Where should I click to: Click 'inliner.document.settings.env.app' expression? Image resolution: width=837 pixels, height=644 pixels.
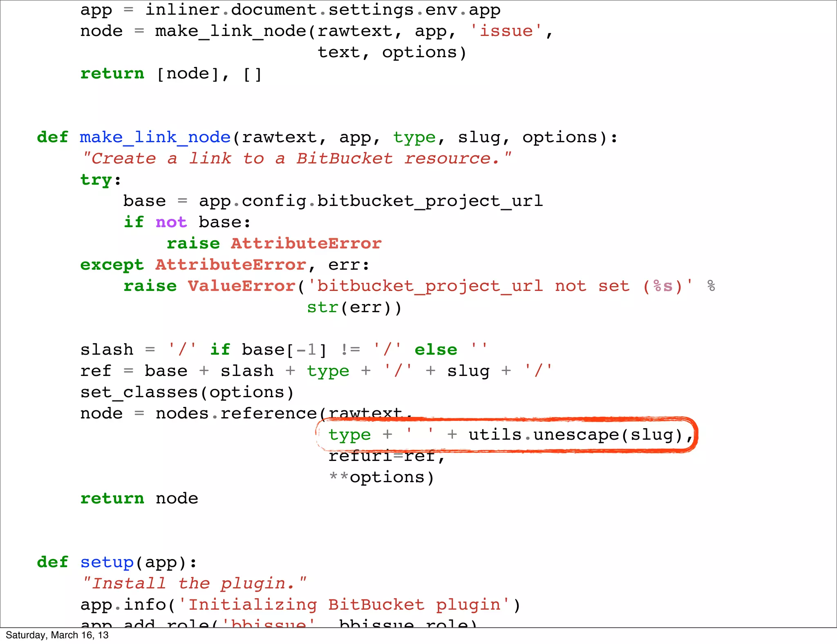pos(323,10)
